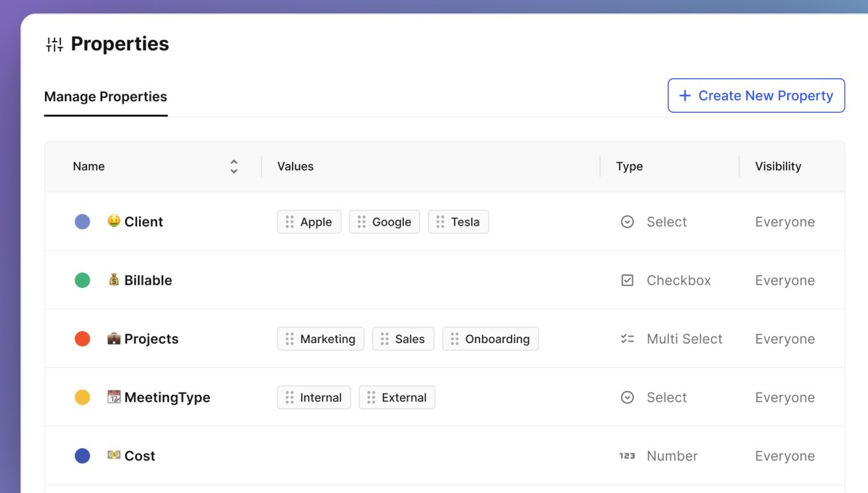Click the Select type icon on the Client row
This screenshot has width=868, height=493.
627,221
